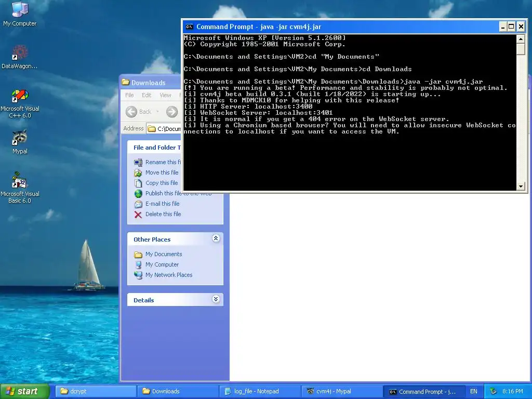Open Microsoft Visual Basic 6.0 shortcut
This screenshot has width=532, height=399.
20,187
